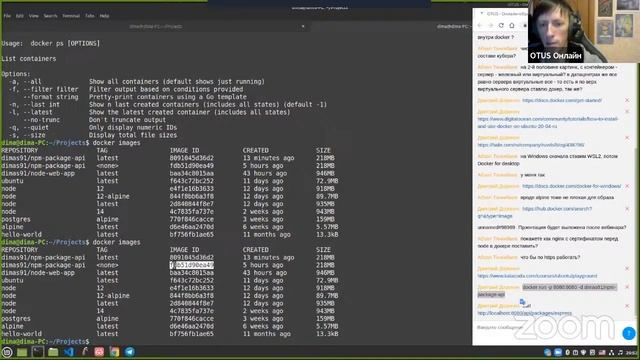This screenshot has width=640, height=360.
Task: Click image ID 8091045d36d2 in second listing
Action: (x=191, y=258)
